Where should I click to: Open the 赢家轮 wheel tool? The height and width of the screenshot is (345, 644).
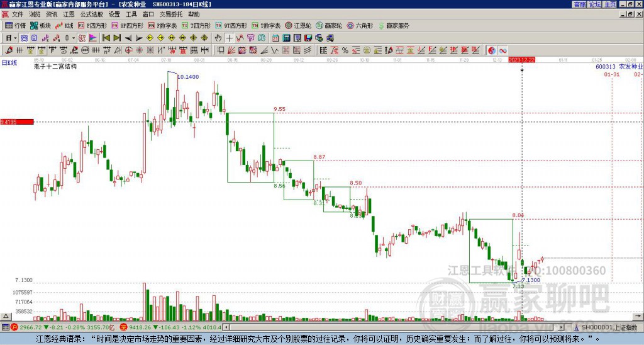pyautogui.click(x=329, y=25)
